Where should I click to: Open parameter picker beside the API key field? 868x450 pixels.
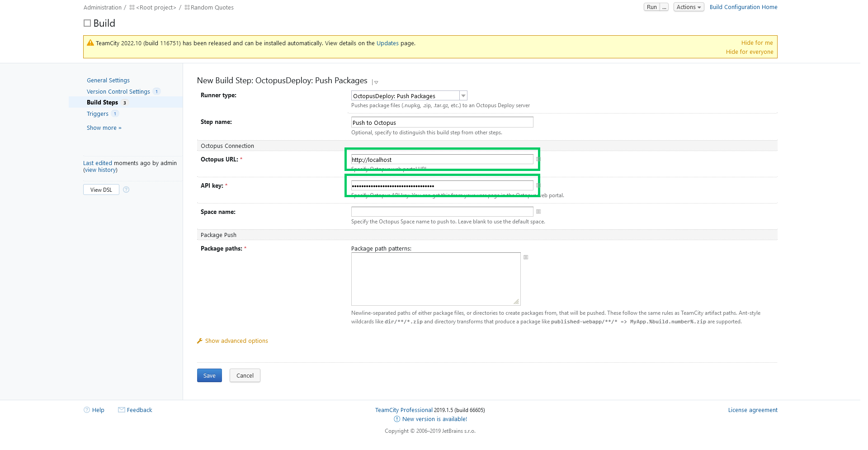pos(538,185)
